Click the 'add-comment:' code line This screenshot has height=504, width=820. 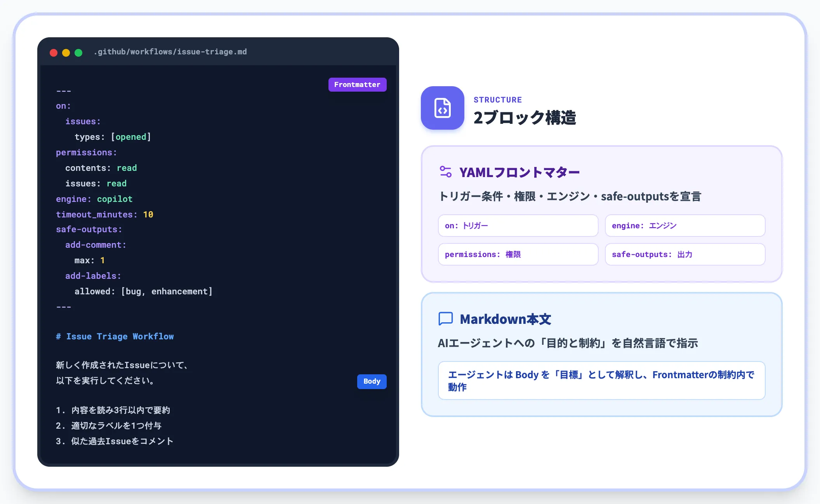[x=96, y=245]
